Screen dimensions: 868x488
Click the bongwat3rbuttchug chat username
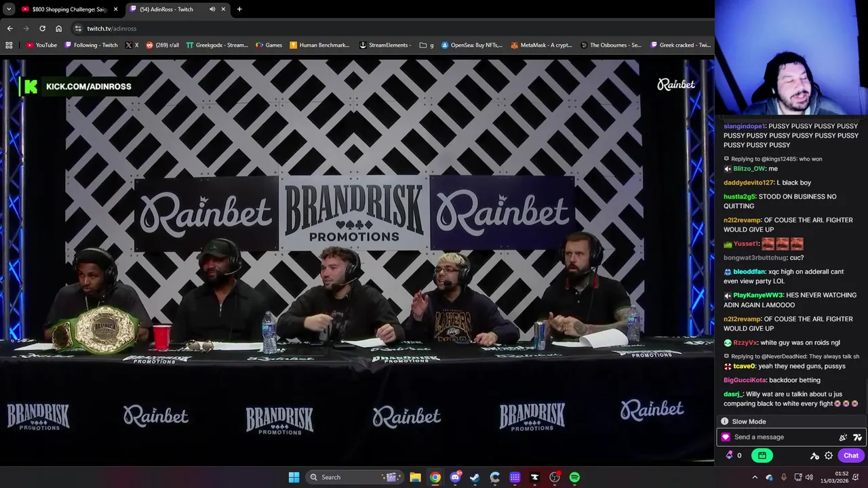click(x=755, y=258)
